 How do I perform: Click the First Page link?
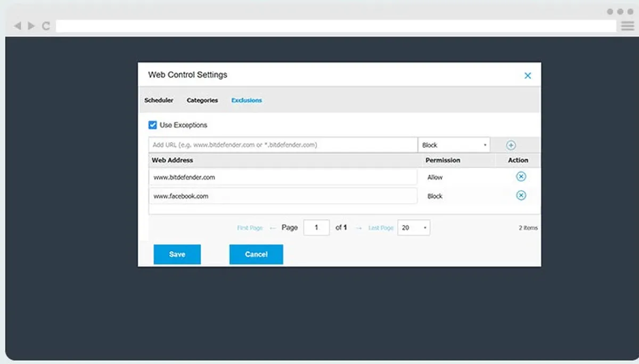(250, 228)
